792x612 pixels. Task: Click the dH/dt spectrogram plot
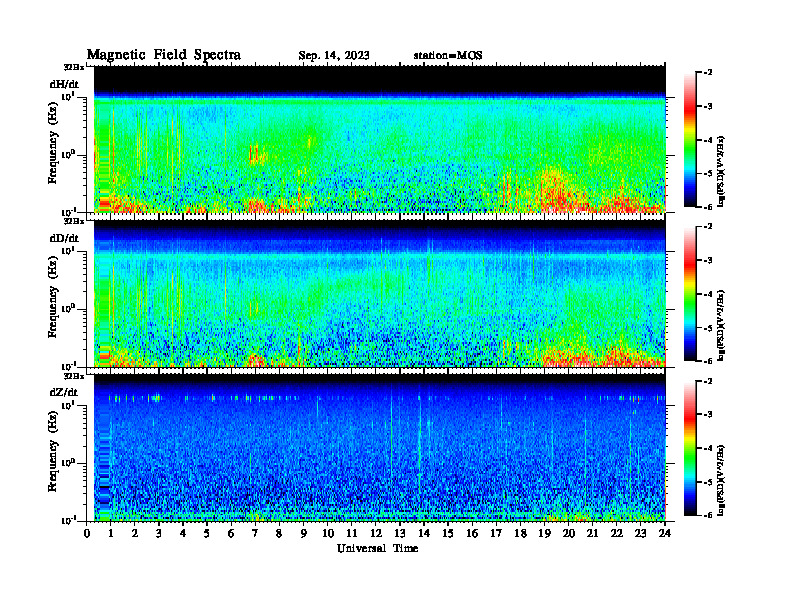[x=379, y=139]
